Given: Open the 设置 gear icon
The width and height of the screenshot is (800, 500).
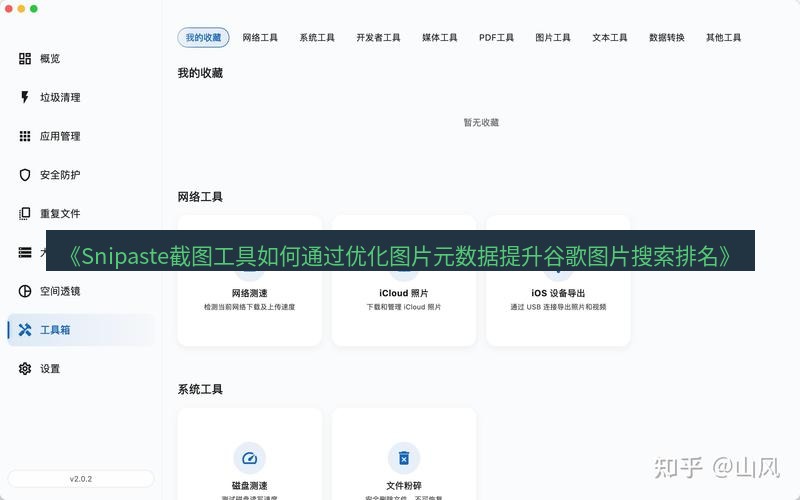Looking at the screenshot, I should click(x=24, y=368).
